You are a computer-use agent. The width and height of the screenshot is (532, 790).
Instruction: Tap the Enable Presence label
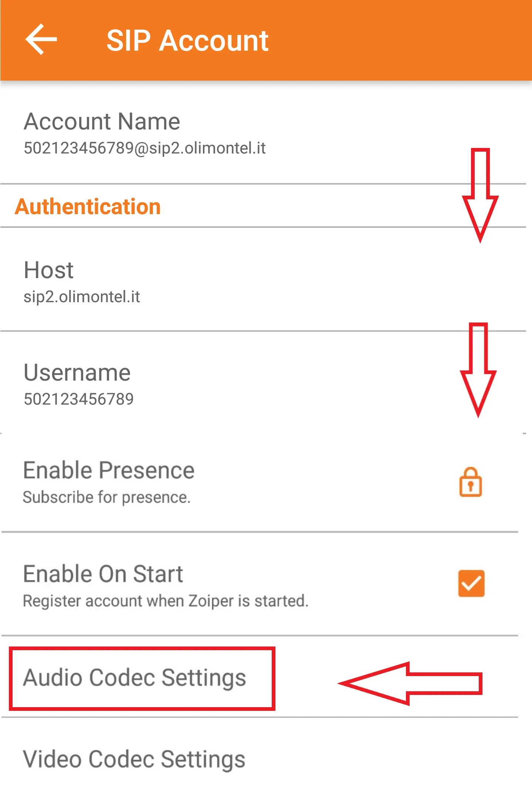[109, 470]
